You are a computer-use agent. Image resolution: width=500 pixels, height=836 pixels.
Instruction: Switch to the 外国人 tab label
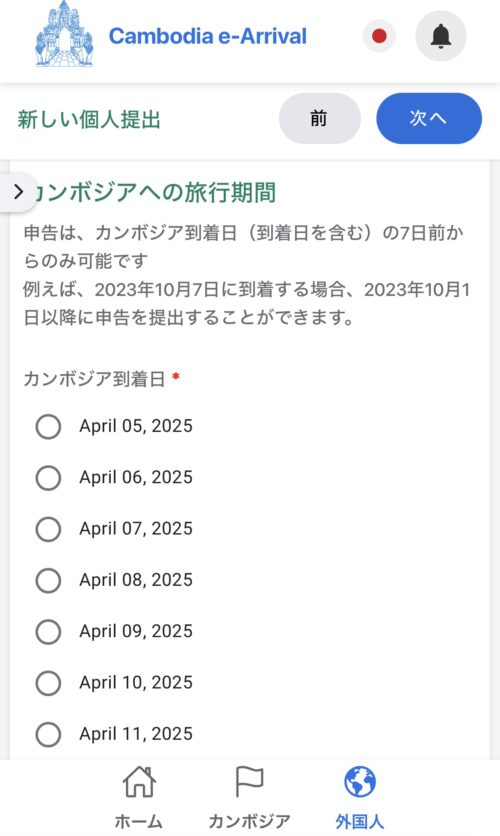[360, 821]
